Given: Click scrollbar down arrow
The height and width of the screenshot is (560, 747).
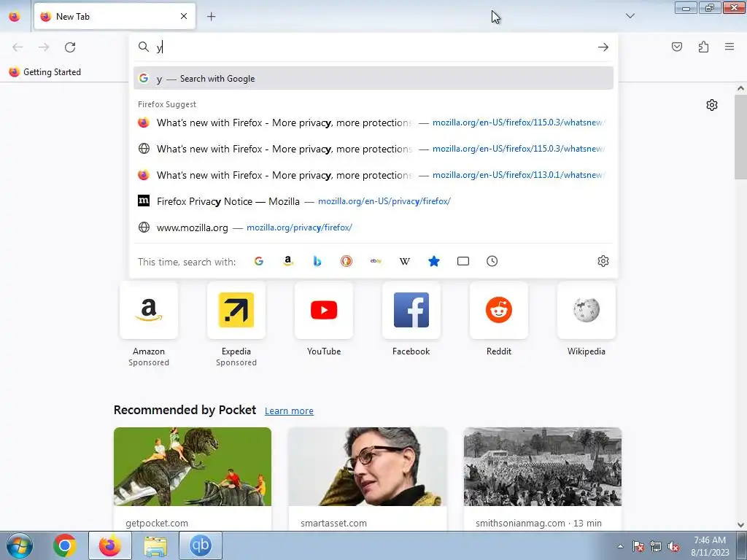Looking at the screenshot, I should 740,525.
